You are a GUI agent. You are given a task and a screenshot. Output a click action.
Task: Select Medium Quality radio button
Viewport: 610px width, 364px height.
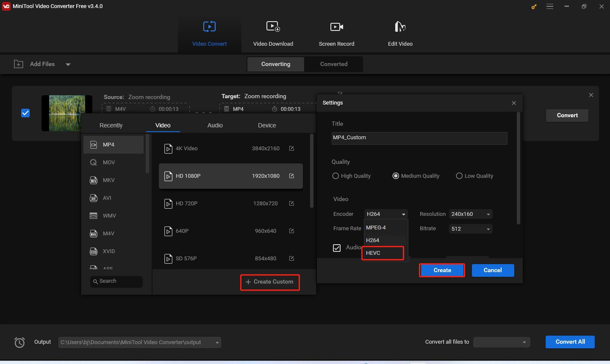tap(396, 176)
